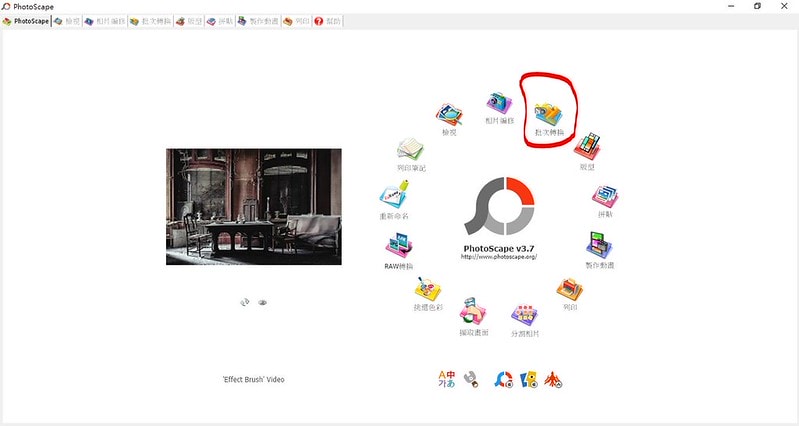Launch the 製作動畫 animated GIF icon
This screenshot has height=426, width=799.
point(599,247)
